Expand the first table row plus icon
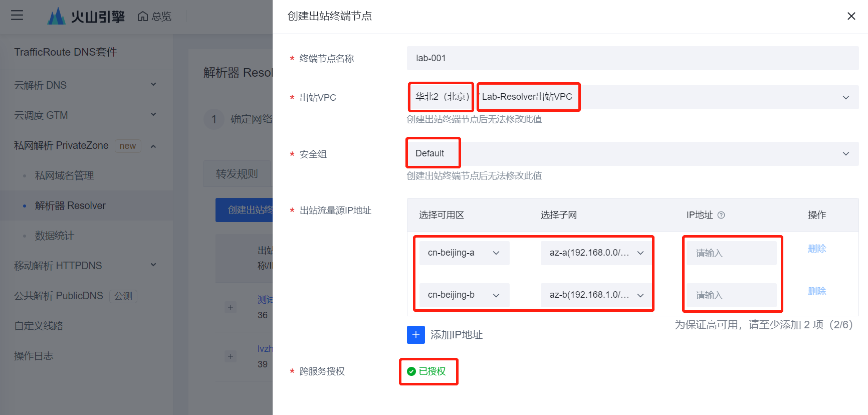The image size is (868, 415). (x=231, y=307)
